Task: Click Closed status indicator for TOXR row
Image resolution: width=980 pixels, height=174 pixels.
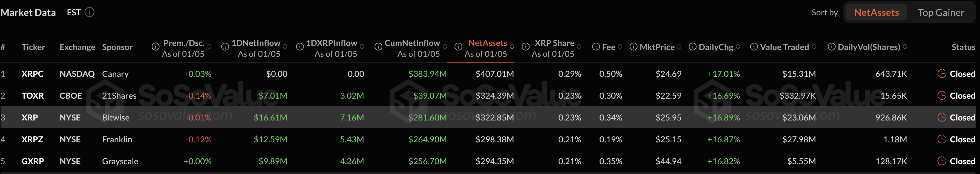Action: pyautogui.click(x=943, y=96)
